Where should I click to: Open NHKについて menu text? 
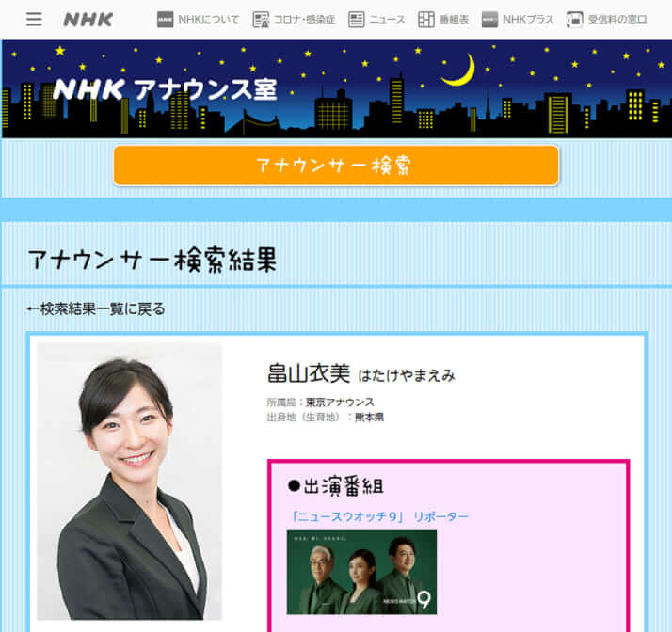click(209, 19)
